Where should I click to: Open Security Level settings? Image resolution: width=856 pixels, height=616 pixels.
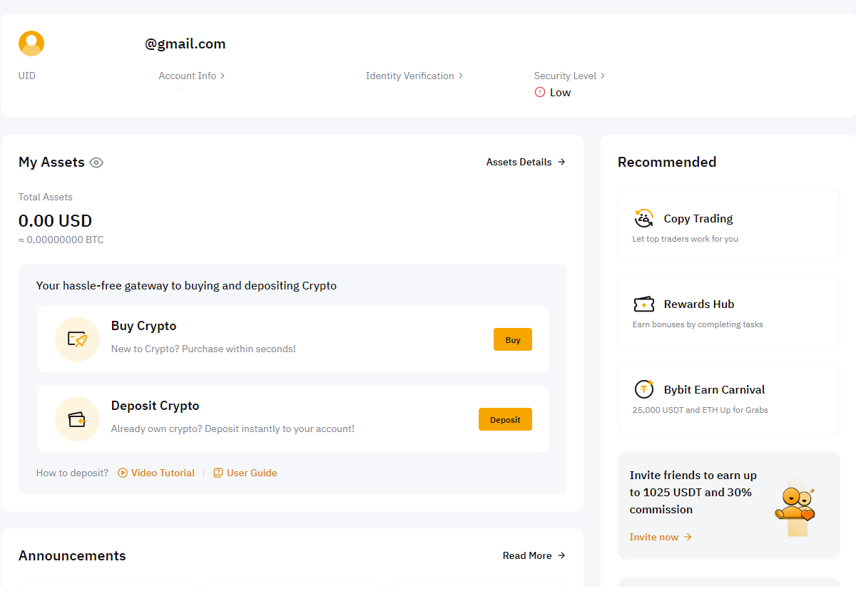pos(570,76)
